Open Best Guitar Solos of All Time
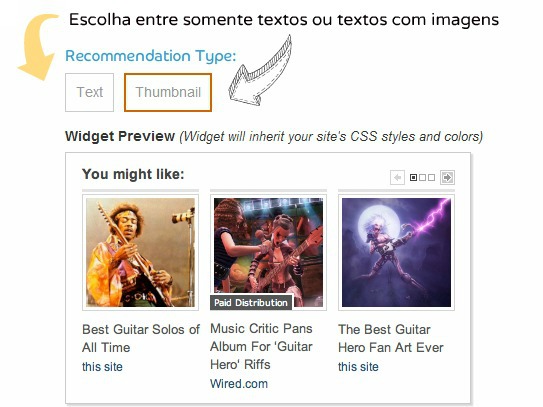 coord(141,338)
